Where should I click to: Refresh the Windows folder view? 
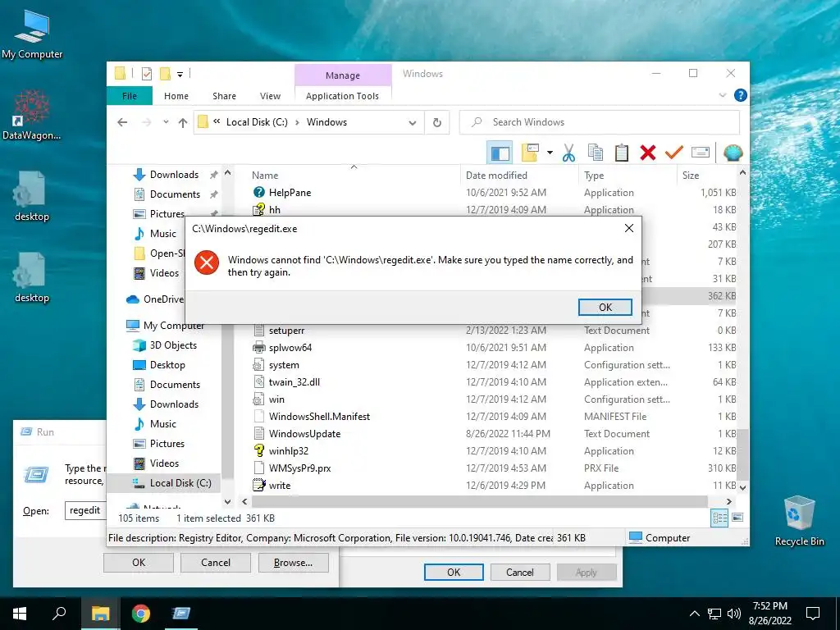437,123
